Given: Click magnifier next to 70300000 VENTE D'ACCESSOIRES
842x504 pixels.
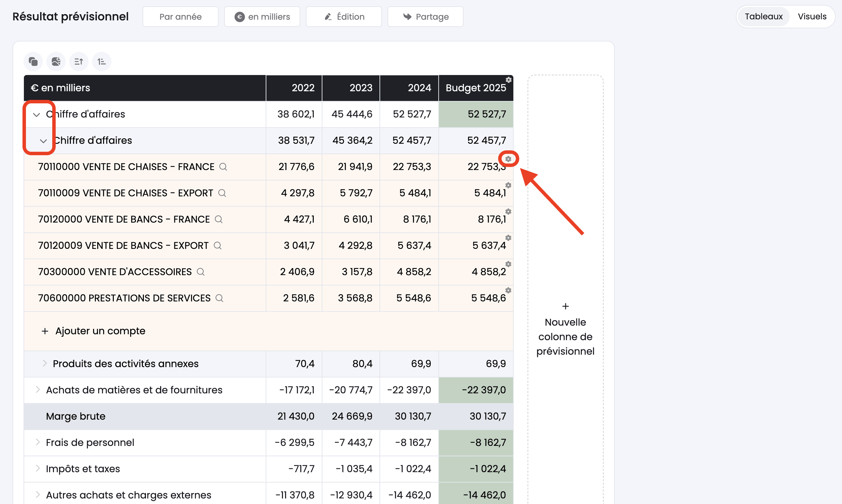Looking at the screenshot, I should click(x=201, y=272).
